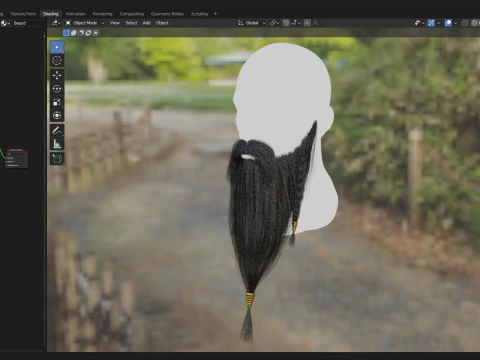Screen dimensions: 480x360
Task: Select the Annotate pencil tool
Action: coord(57,130)
